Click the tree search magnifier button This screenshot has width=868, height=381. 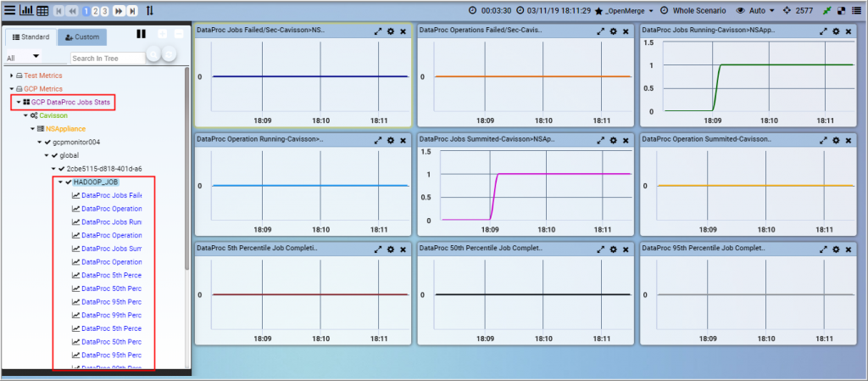(154, 53)
